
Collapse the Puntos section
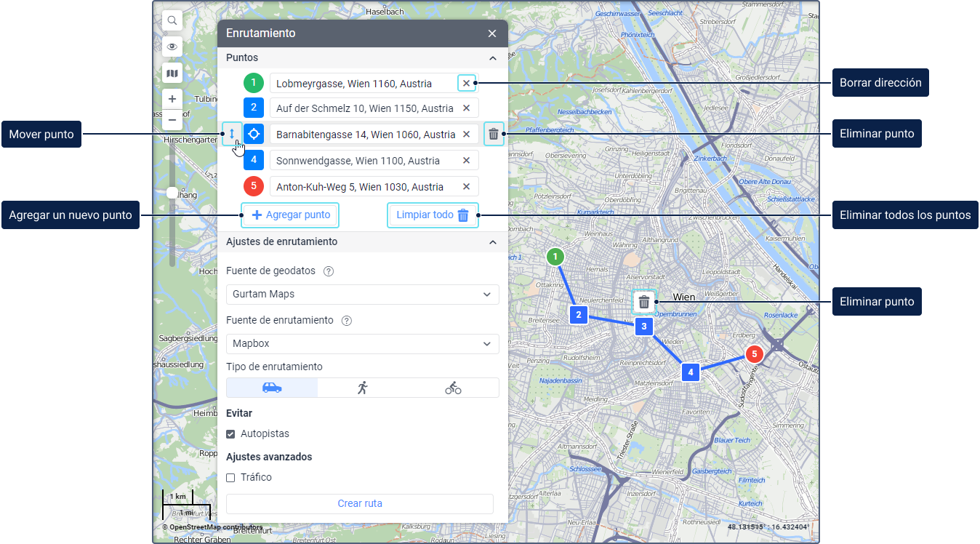click(x=492, y=58)
